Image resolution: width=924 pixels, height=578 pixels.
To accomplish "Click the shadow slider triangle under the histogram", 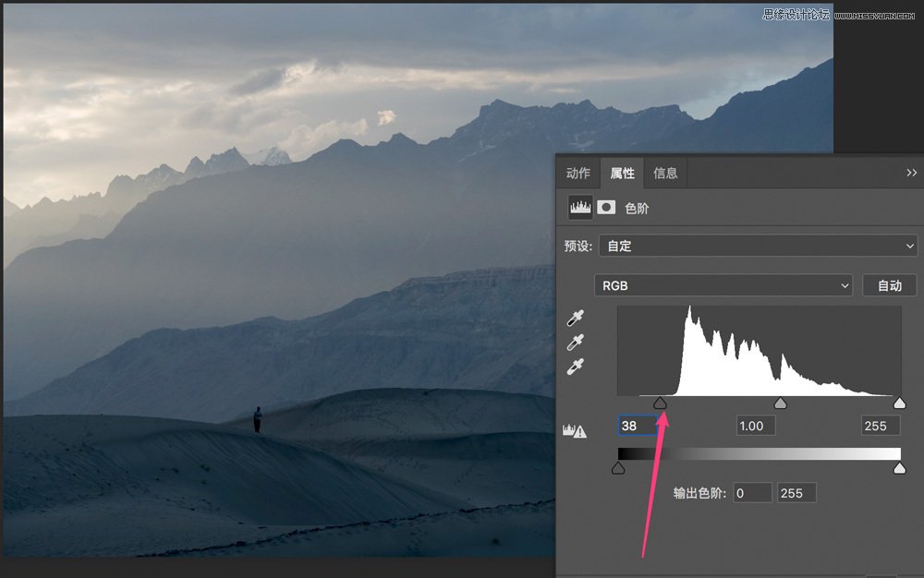I will coord(662,402).
